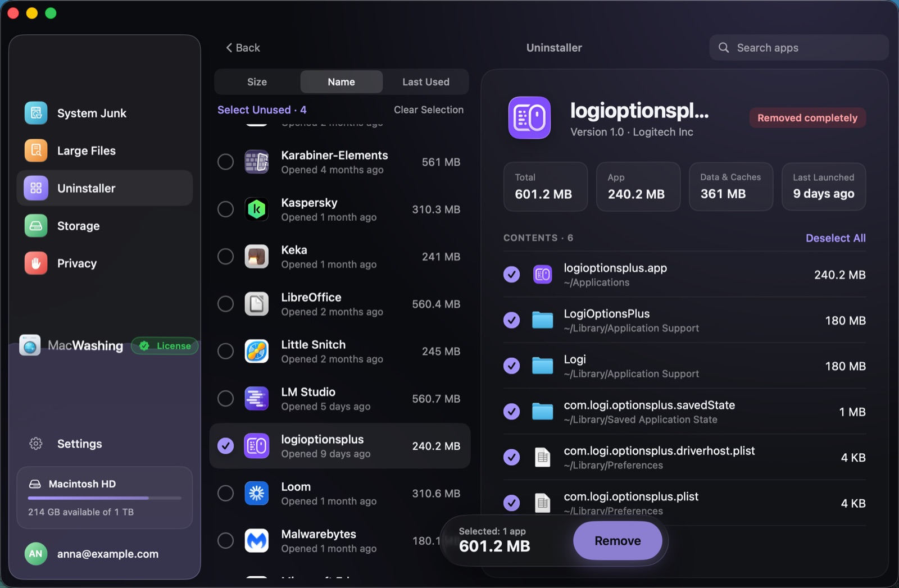The image size is (899, 588).
Task: Click the Large Files sidebar icon
Action: click(x=36, y=151)
